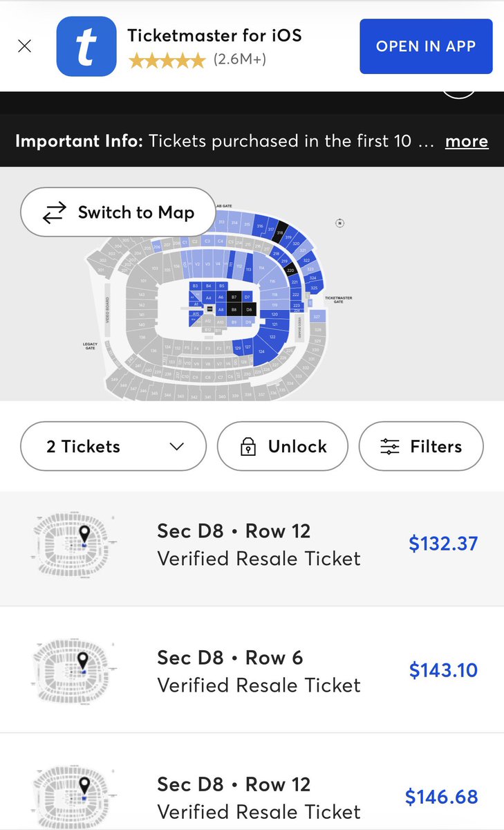Open the Filters panel

421,447
